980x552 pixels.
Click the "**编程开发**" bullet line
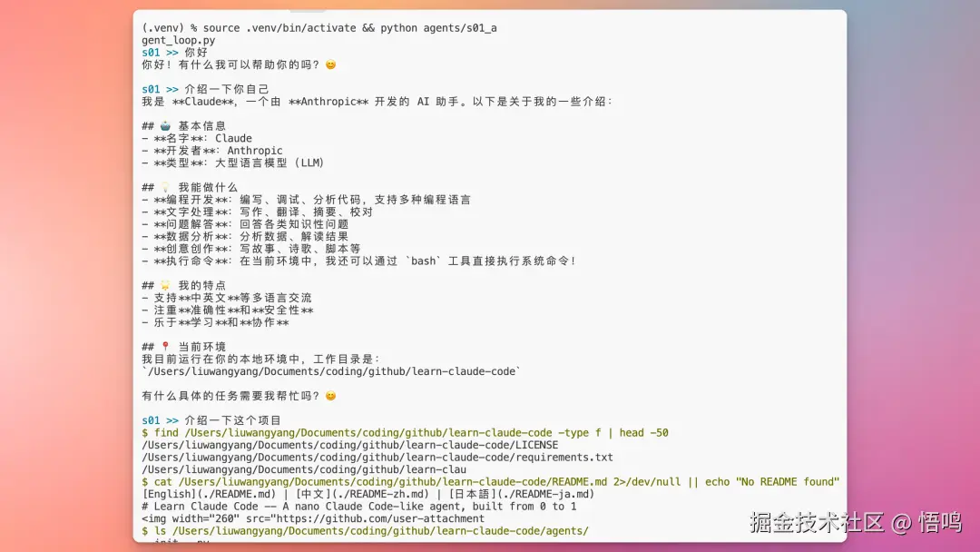(307, 200)
